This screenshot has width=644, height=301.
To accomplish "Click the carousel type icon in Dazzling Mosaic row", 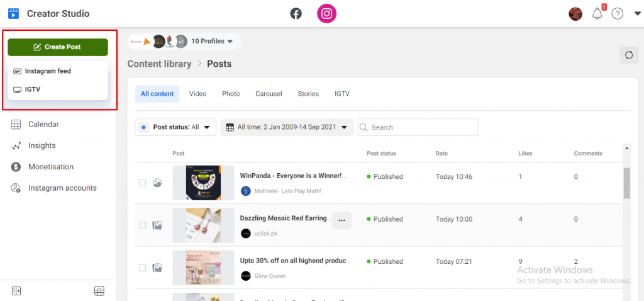I will coord(157,225).
